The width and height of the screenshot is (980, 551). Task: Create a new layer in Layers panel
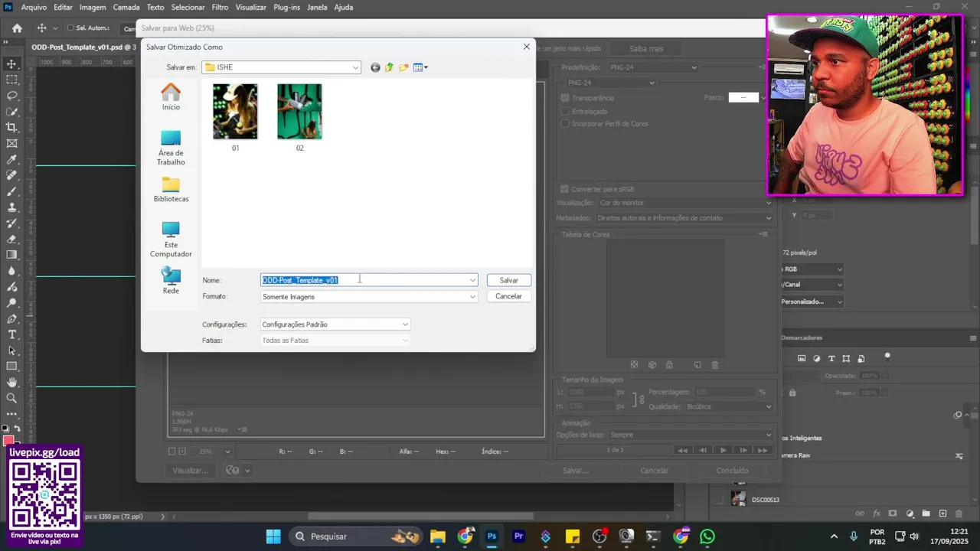(x=942, y=514)
